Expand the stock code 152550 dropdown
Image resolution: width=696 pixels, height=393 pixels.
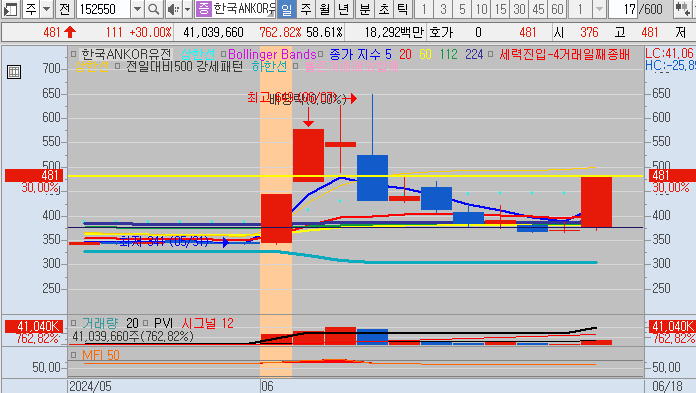click(x=137, y=9)
